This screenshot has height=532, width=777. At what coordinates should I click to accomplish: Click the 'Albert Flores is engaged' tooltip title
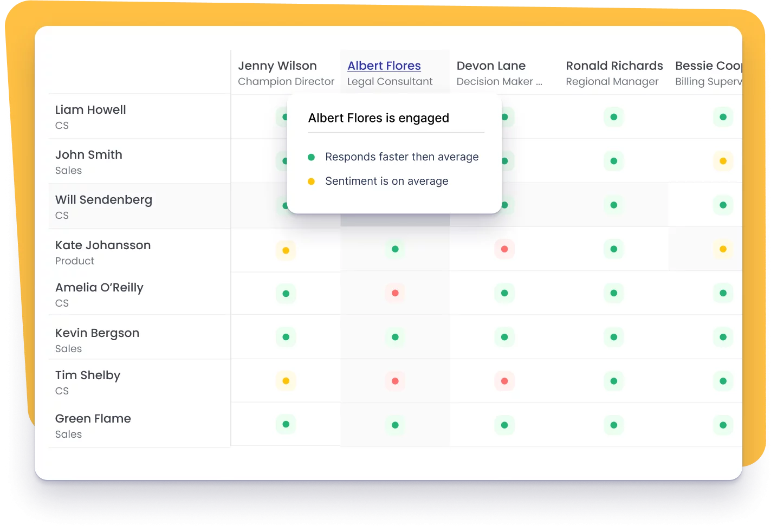379,118
